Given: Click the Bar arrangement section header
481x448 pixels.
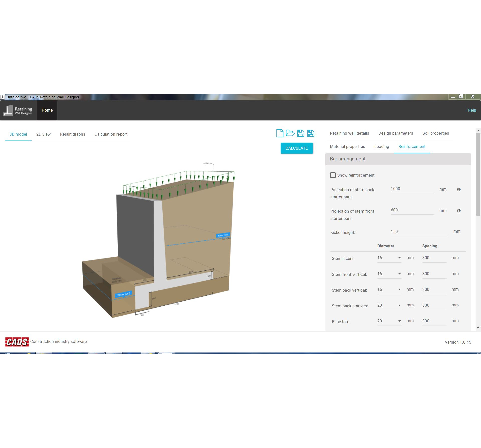Looking at the screenshot, I should pos(398,159).
